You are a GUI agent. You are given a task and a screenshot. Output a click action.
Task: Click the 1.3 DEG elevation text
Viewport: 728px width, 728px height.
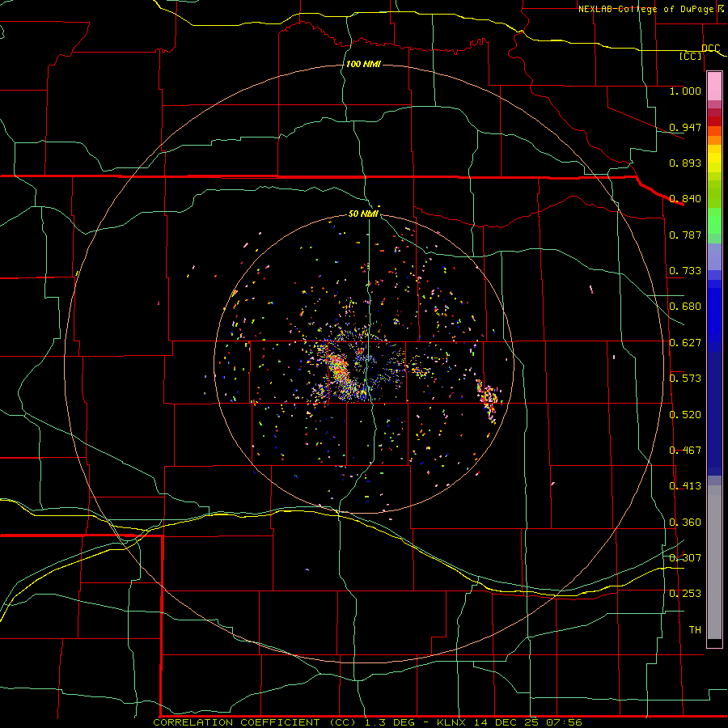point(388,722)
